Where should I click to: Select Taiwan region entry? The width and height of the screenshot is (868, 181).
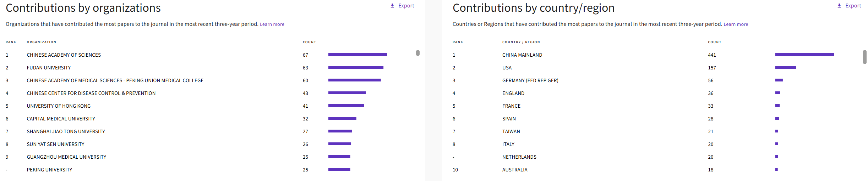[511, 131]
